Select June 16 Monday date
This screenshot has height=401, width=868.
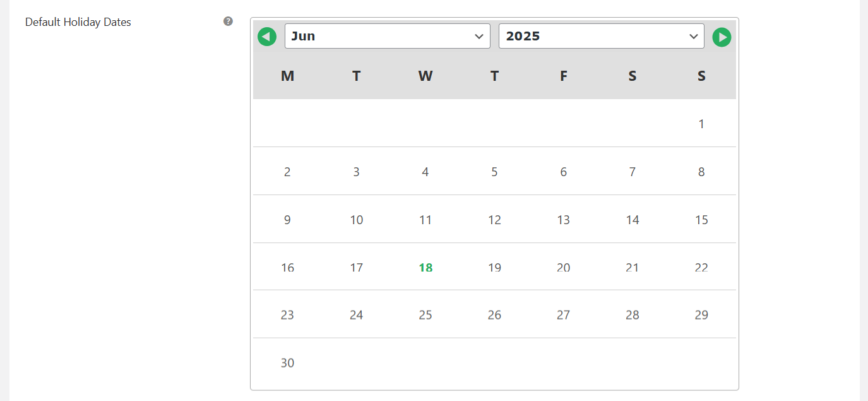[287, 268]
